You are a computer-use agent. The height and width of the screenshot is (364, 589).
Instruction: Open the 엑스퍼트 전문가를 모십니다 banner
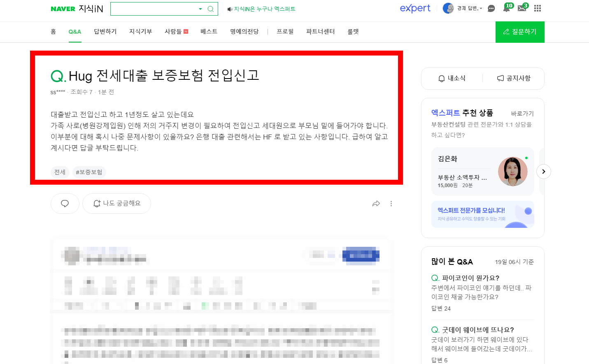click(x=483, y=214)
